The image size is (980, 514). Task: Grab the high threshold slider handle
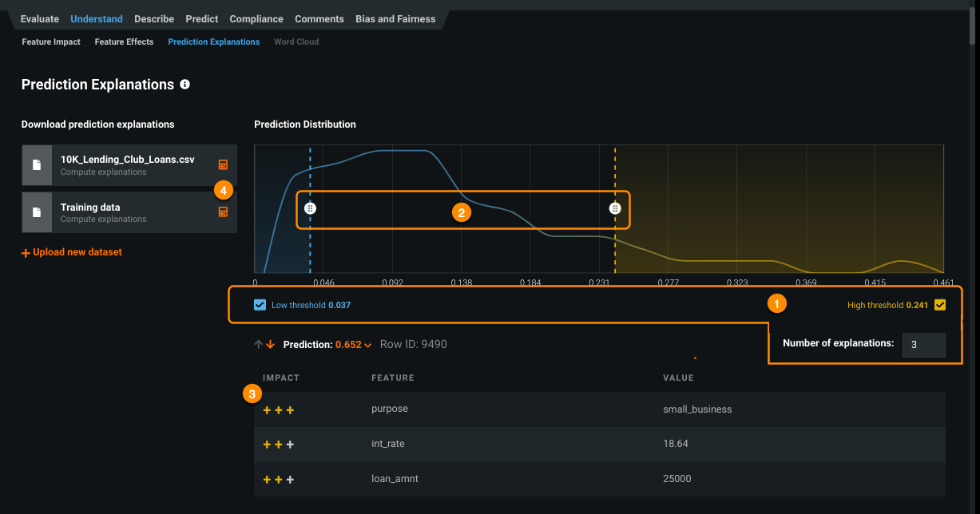[x=615, y=208]
